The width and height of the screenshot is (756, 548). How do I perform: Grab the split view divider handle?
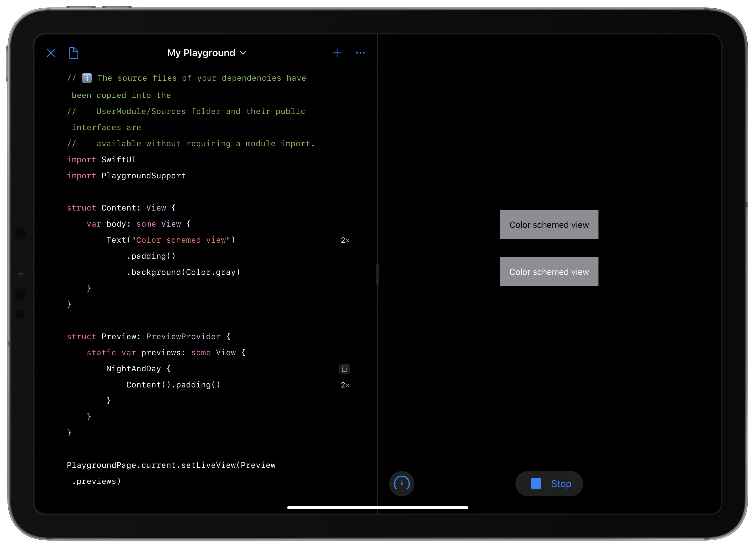coord(377,274)
